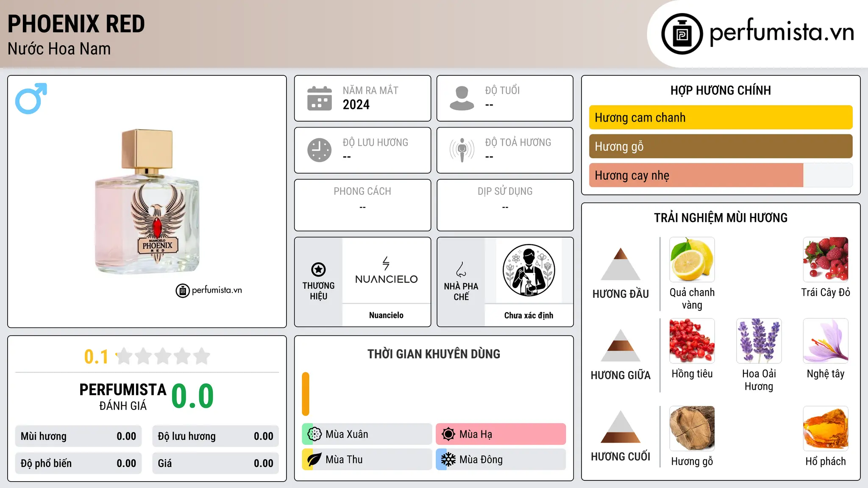Click the Hương Giữa pyramid icon
This screenshot has width=868, height=488.
(x=620, y=345)
